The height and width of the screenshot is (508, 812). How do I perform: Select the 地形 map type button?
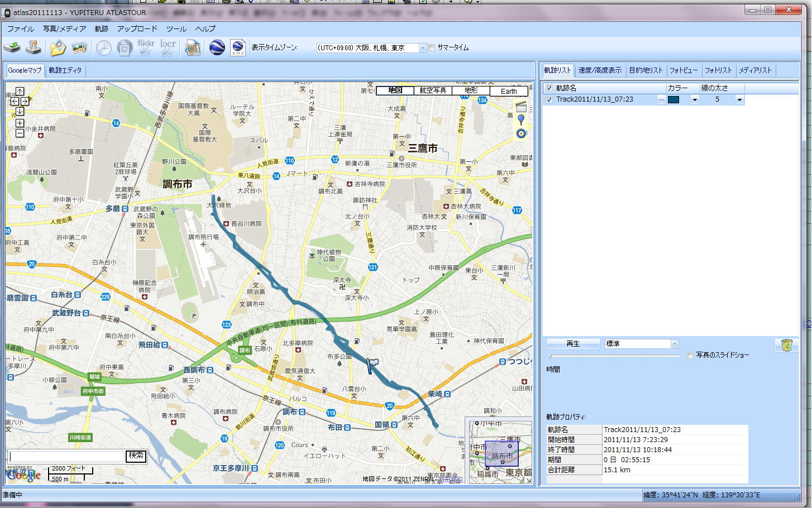[x=471, y=90]
